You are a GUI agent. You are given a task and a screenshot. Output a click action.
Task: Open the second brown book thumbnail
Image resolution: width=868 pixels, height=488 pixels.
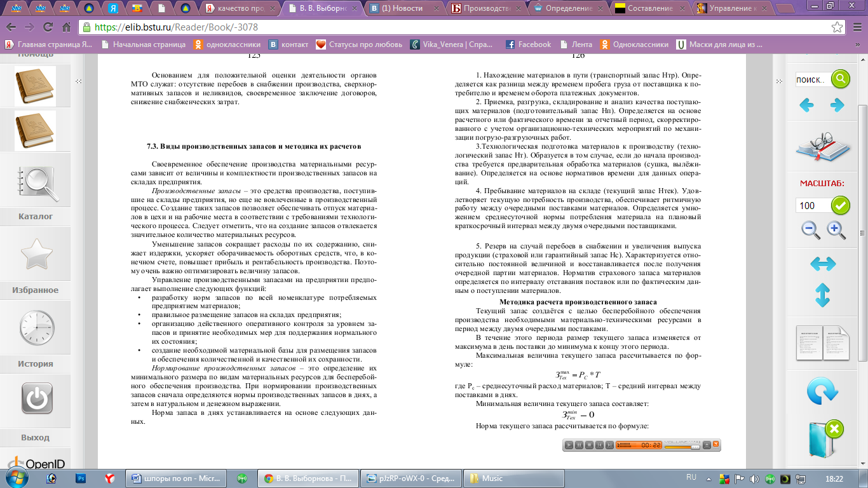tap(36, 130)
